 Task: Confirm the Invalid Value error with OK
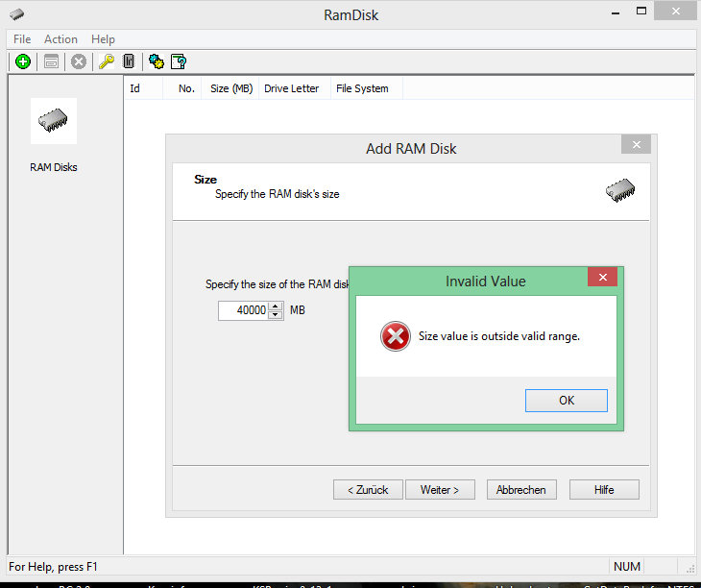click(566, 401)
